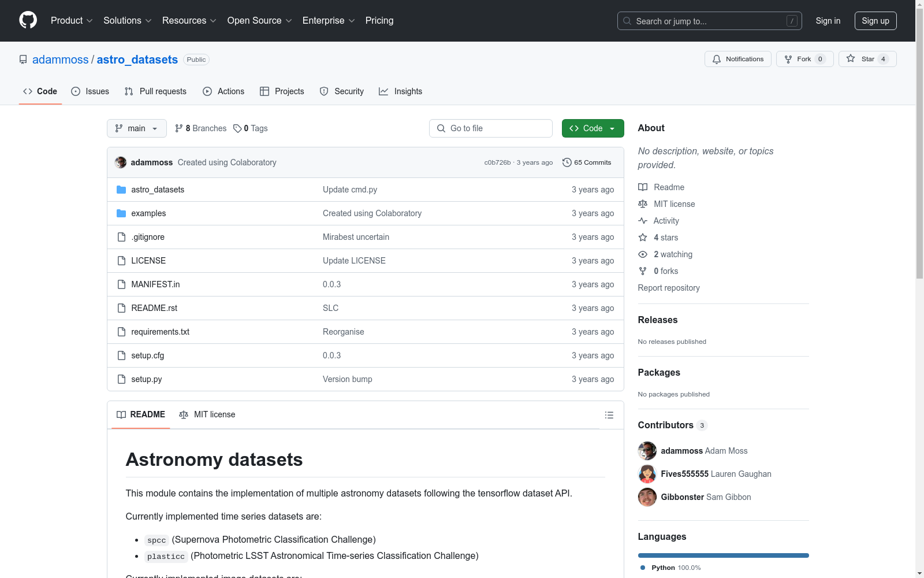Open the Mirabest uncertain commit message
This screenshot has height=578, width=924.
(356, 237)
